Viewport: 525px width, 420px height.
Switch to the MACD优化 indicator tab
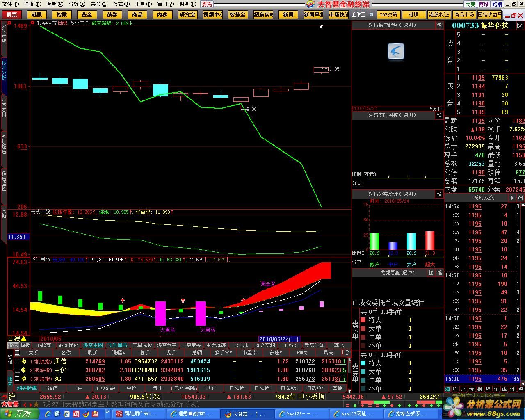[x=68, y=345]
